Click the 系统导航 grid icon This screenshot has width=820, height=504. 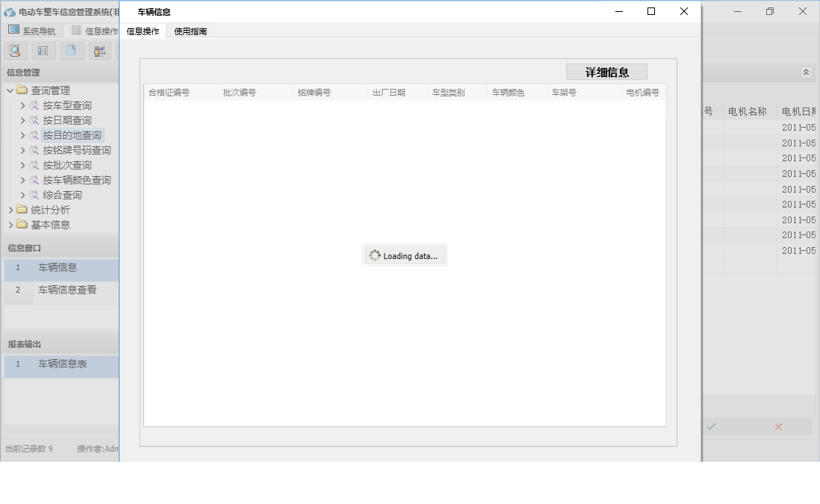[x=12, y=30]
